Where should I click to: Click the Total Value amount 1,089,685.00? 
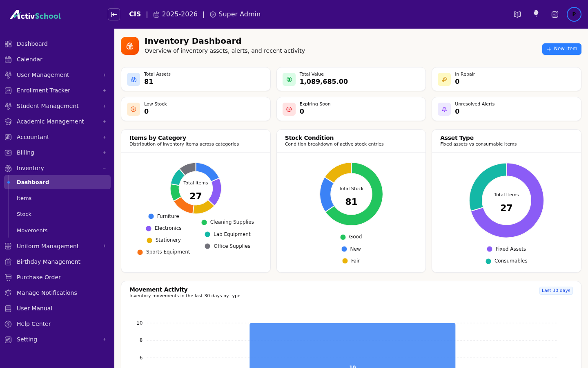tap(324, 82)
